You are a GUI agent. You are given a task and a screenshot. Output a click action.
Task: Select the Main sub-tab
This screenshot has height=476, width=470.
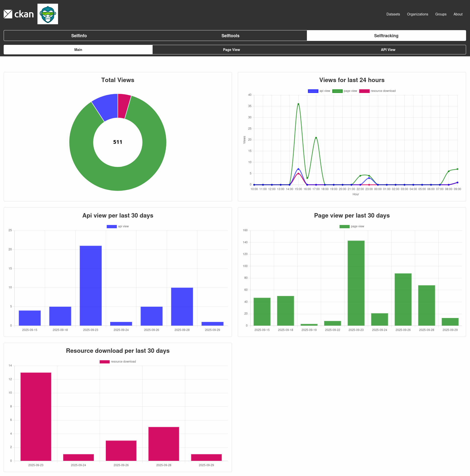pos(78,50)
